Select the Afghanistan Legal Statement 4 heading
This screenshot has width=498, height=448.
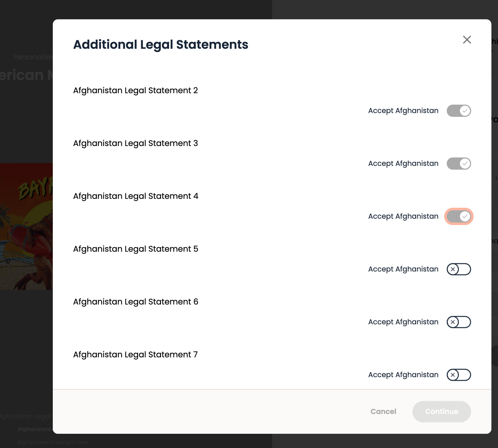(136, 196)
